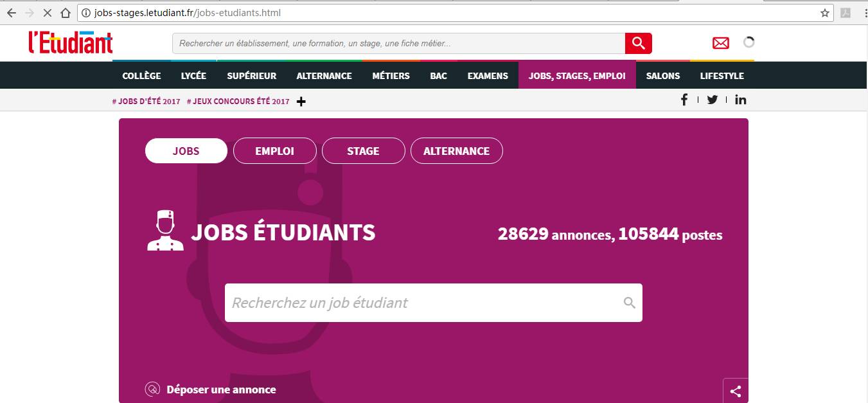The width and height of the screenshot is (868, 403).
Task: Focus the Recherchez un job étudiant field
Action: [x=424, y=303]
